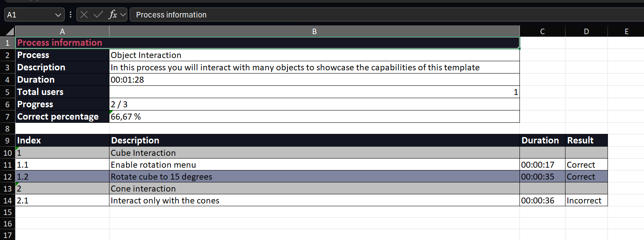
Task: Click the Cancel X icon in formula bar
Action: 84,15
